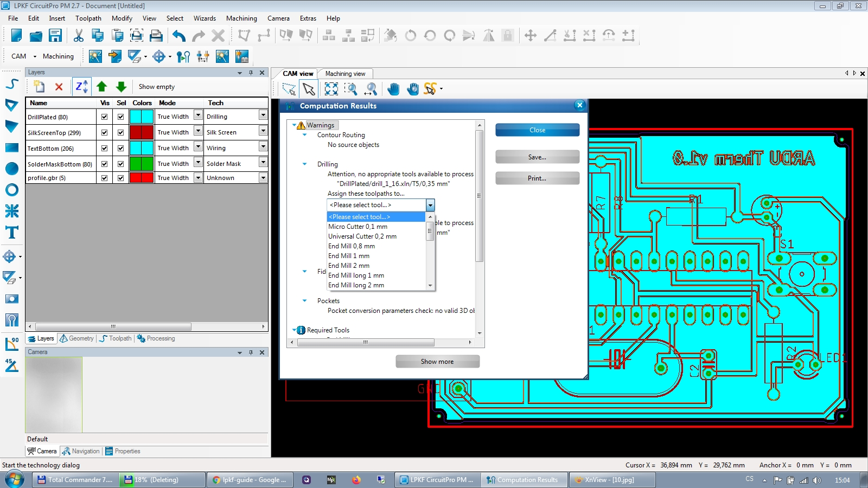The width and height of the screenshot is (868, 488).
Task: Select the curve path tool in left sidebar
Action: (12, 84)
